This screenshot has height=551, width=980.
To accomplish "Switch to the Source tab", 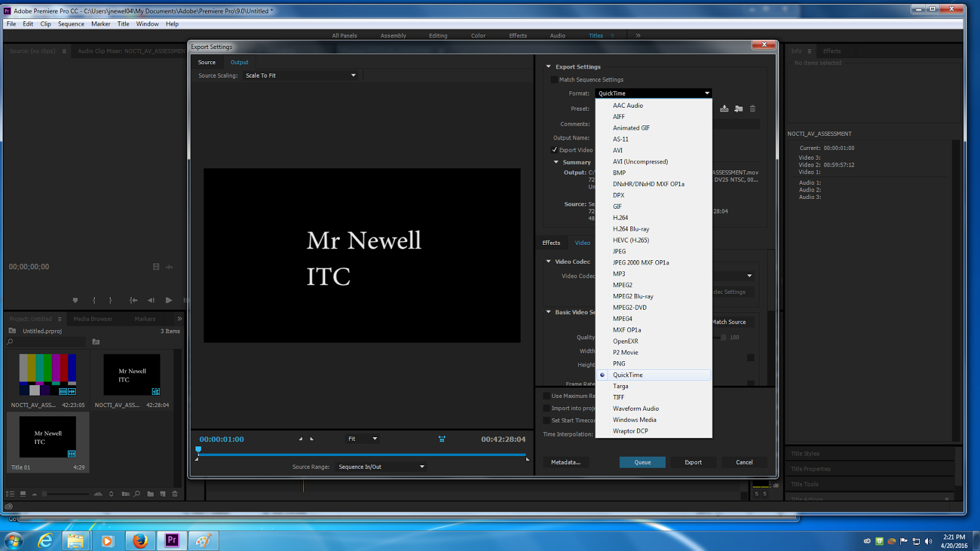I will click(206, 62).
